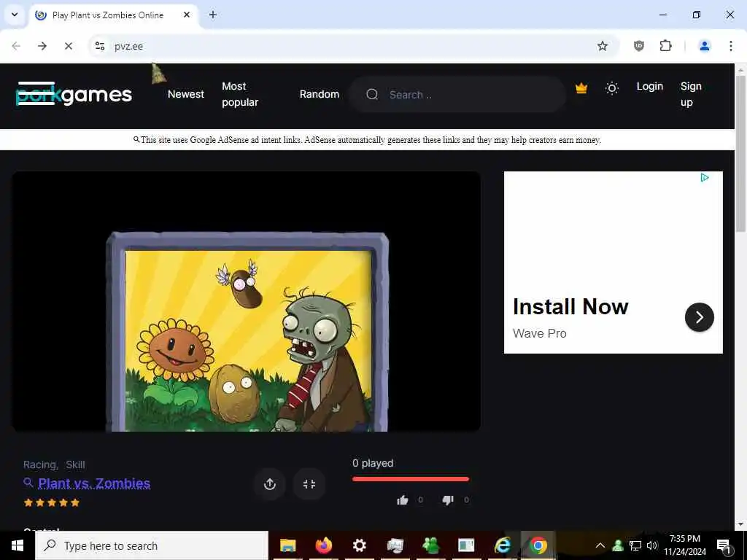
Task: Open File Explorer from the taskbar
Action: [x=287, y=545]
